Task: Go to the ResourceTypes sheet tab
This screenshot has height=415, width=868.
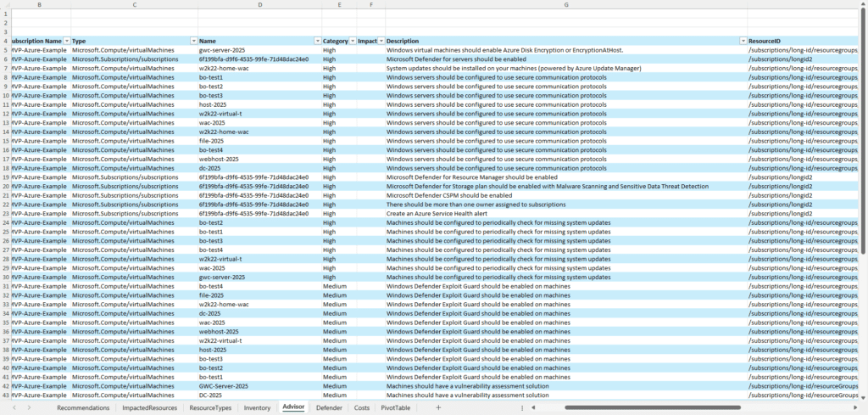Action: pos(212,408)
